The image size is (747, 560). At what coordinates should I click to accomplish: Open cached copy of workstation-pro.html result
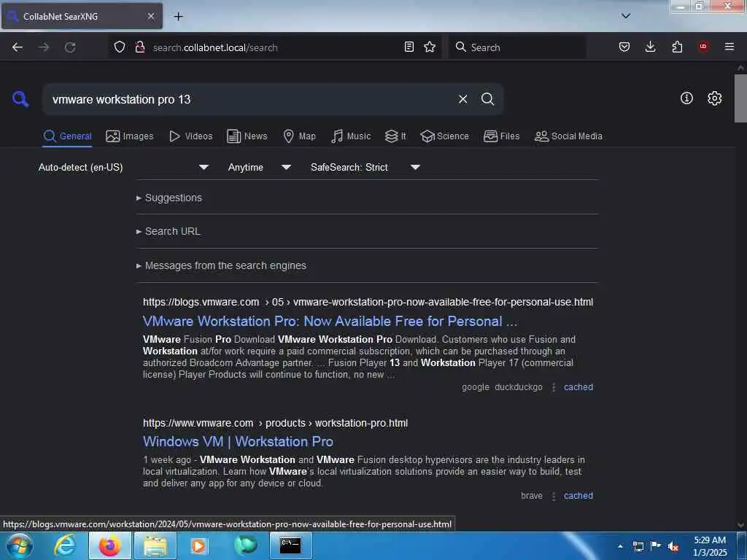(x=578, y=496)
